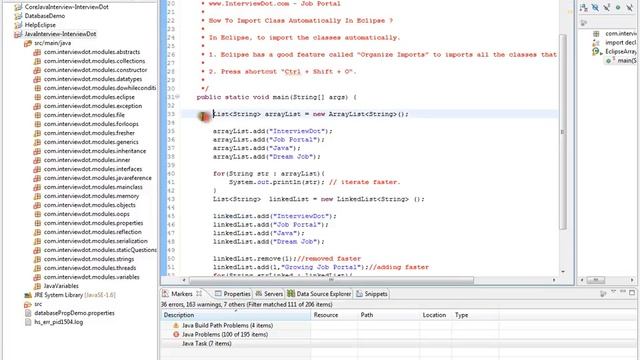Toggle Hide Non-Public Members green circle icon

coord(618,8)
